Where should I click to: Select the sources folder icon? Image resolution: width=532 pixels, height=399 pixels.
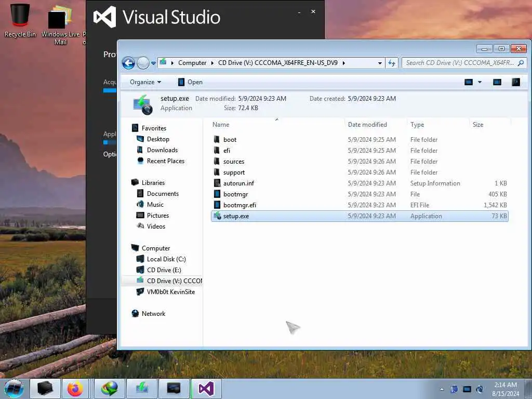pyautogui.click(x=217, y=161)
